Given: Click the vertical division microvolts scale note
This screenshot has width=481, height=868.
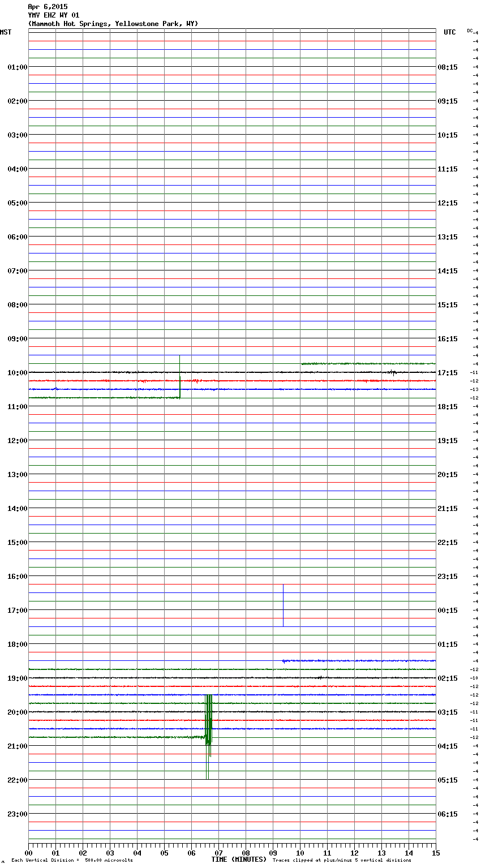Looking at the screenshot, I should pos(72,860).
